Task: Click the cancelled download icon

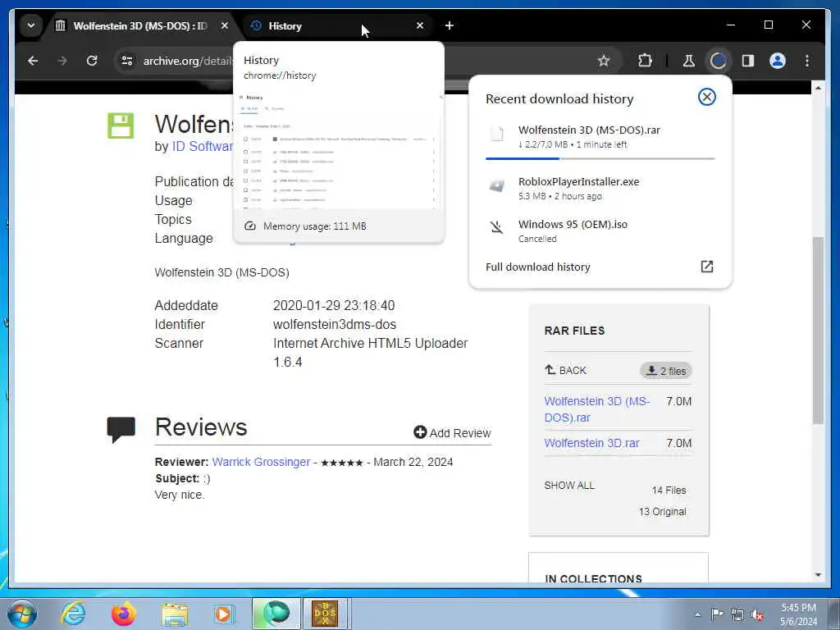Action: coord(496,227)
